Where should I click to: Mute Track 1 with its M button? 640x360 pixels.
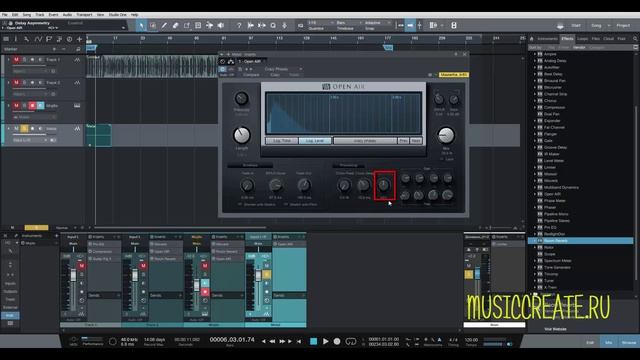point(16,60)
